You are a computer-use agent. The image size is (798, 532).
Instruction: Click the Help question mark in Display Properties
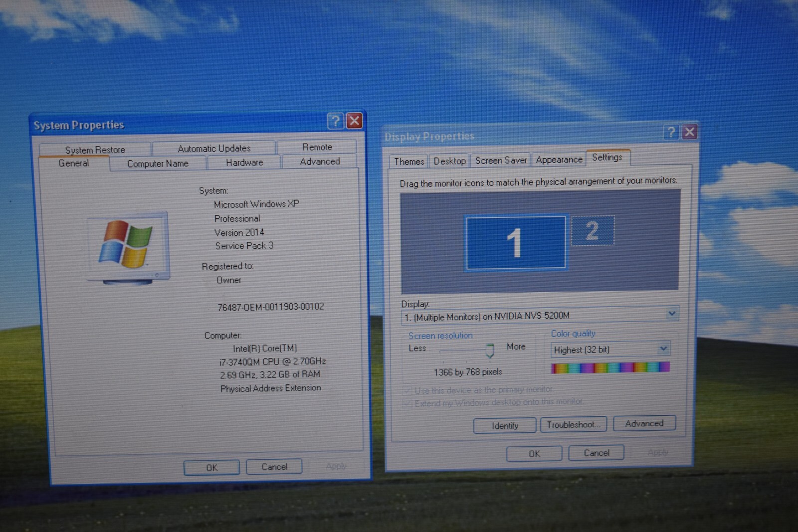pyautogui.click(x=671, y=132)
